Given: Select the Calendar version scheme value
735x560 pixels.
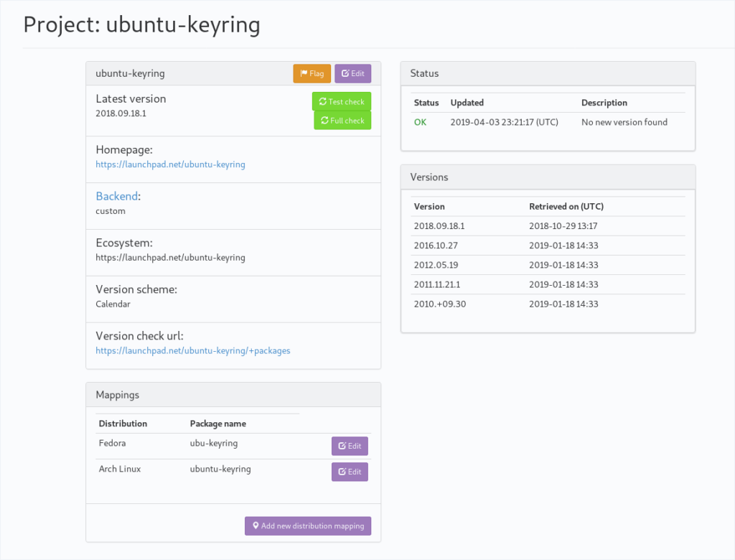Looking at the screenshot, I should pos(113,304).
